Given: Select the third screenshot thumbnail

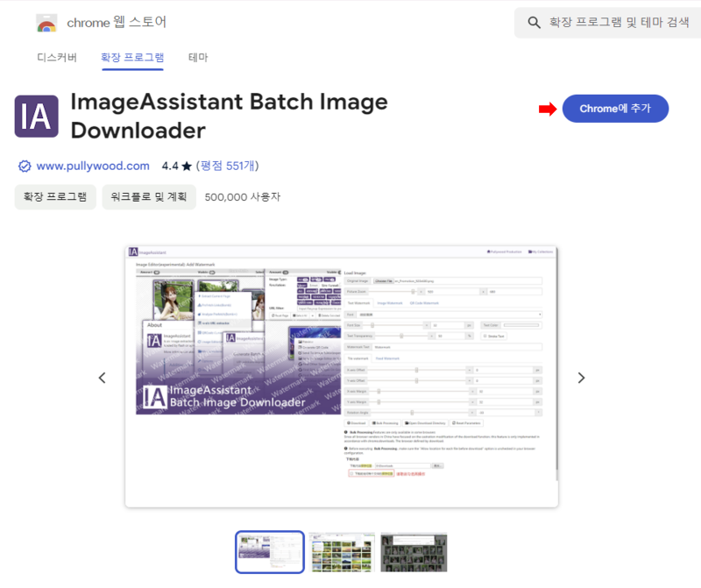Looking at the screenshot, I should tap(413, 551).
